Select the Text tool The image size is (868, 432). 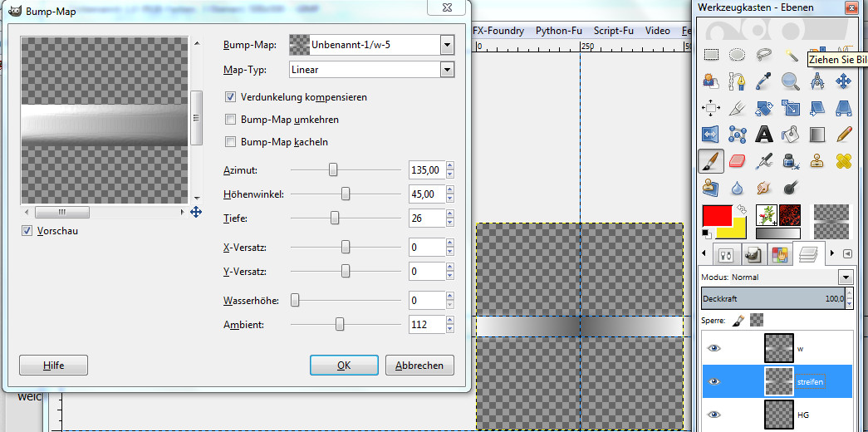(764, 135)
